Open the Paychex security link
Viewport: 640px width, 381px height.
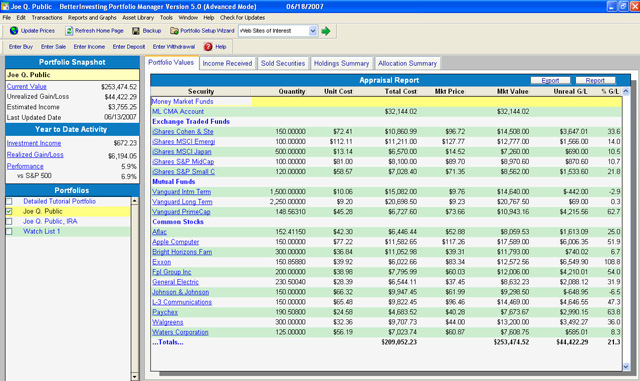[x=165, y=312]
